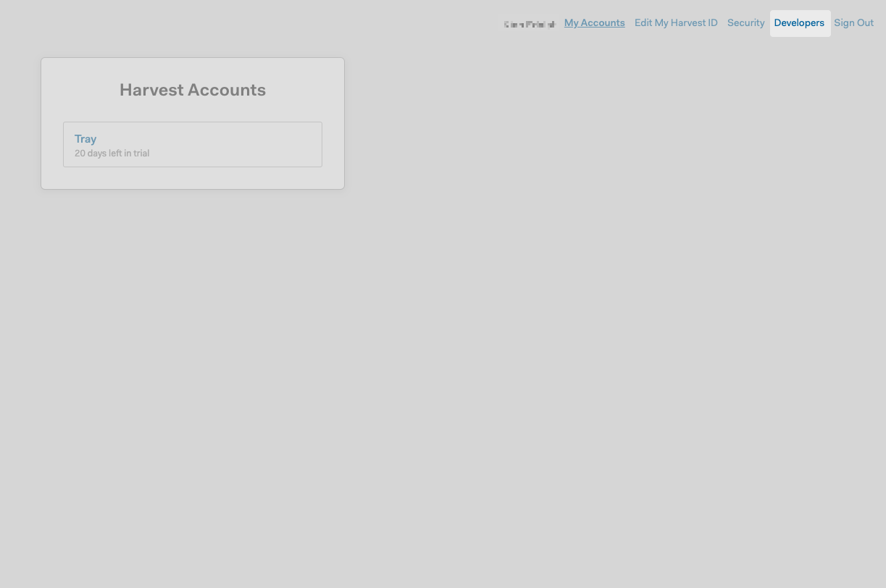Click the border of the Tray account box
The width and height of the screenshot is (886, 588).
[193, 124]
